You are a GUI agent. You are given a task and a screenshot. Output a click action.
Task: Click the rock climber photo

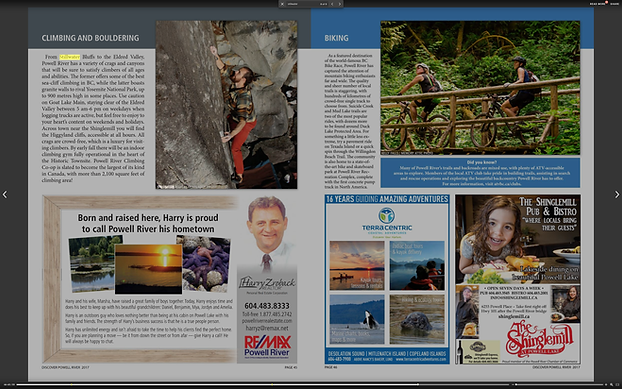pyautogui.click(x=227, y=105)
